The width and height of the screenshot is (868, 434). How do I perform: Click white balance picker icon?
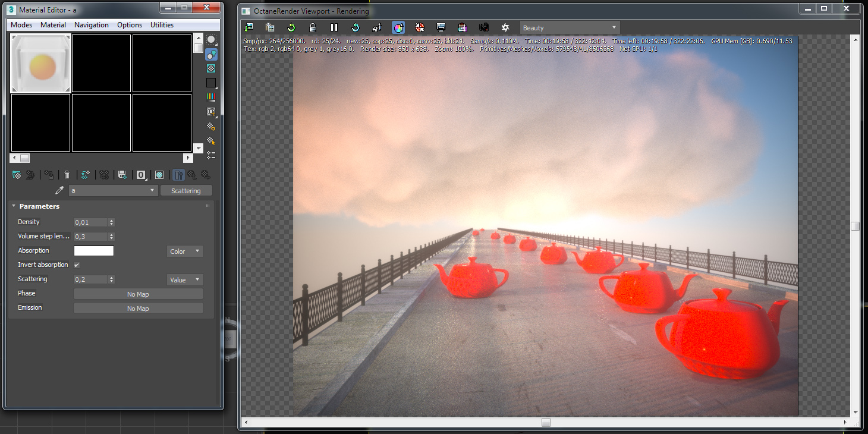point(420,27)
